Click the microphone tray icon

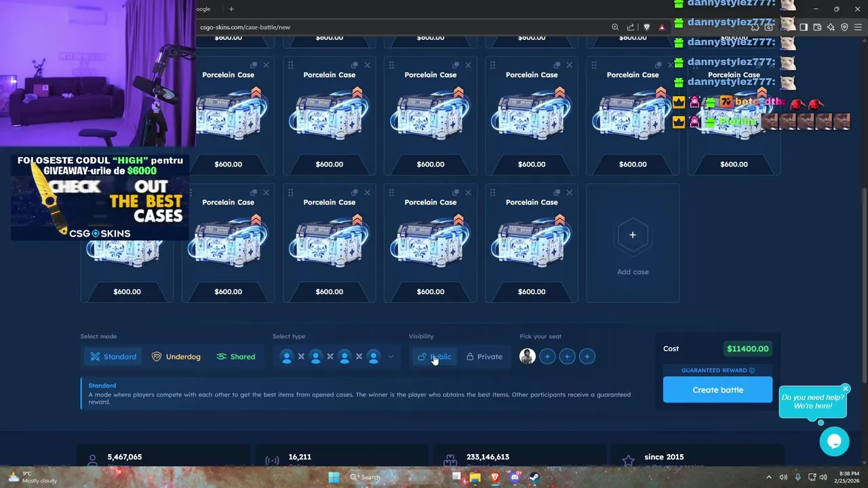797,477
